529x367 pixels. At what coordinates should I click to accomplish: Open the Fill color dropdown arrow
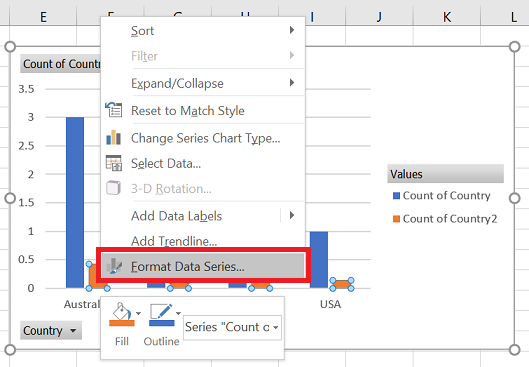click(x=138, y=313)
